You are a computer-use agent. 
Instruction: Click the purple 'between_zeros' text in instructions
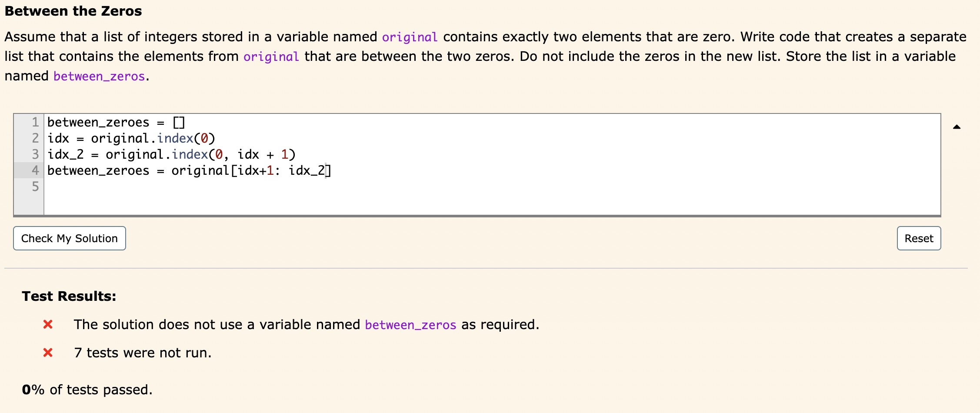98,76
